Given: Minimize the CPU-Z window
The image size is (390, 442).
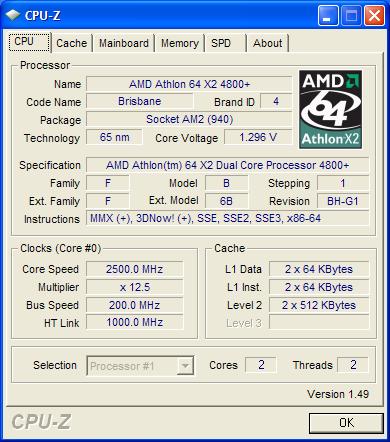Looking at the screenshot, I should click(328, 16).
